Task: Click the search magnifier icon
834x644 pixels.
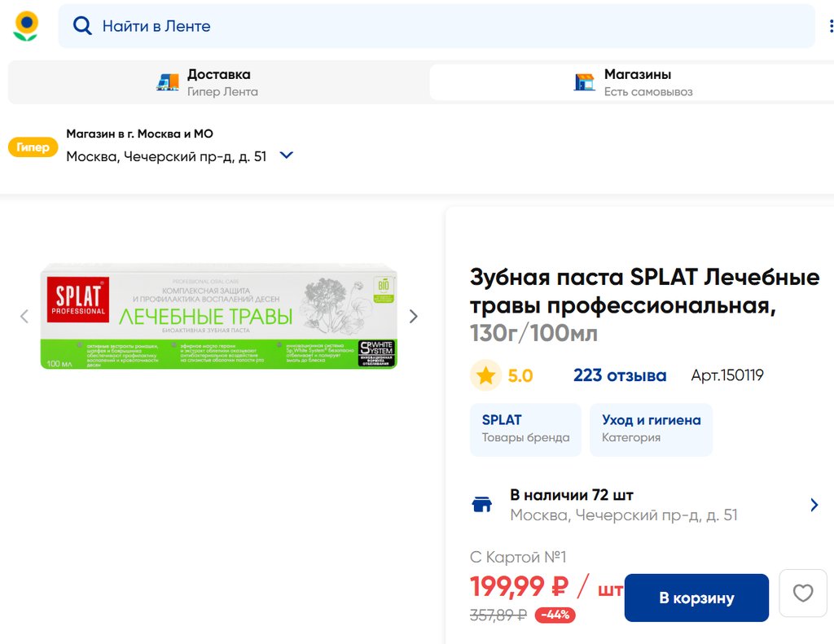Action: tap(82, 26)
